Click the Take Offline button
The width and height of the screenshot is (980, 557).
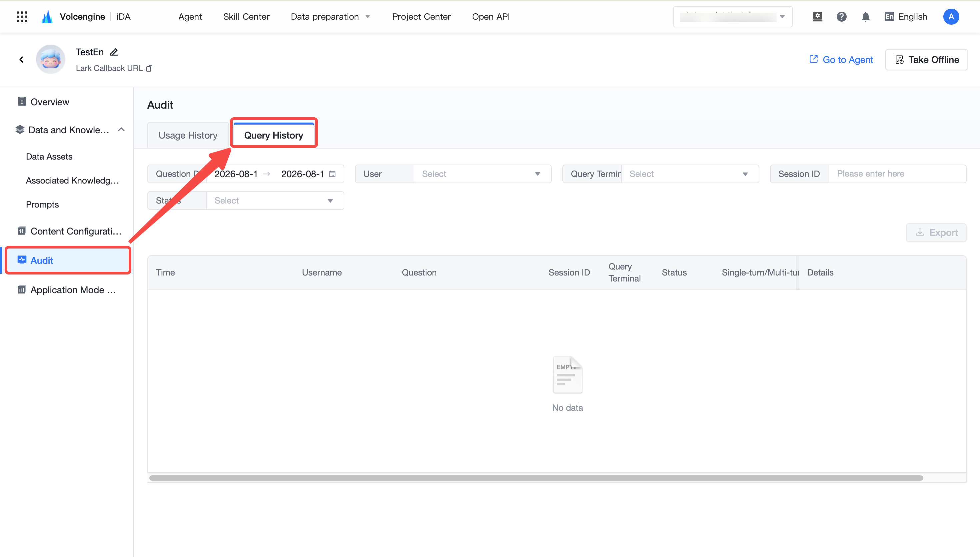[x=926, y=59]
